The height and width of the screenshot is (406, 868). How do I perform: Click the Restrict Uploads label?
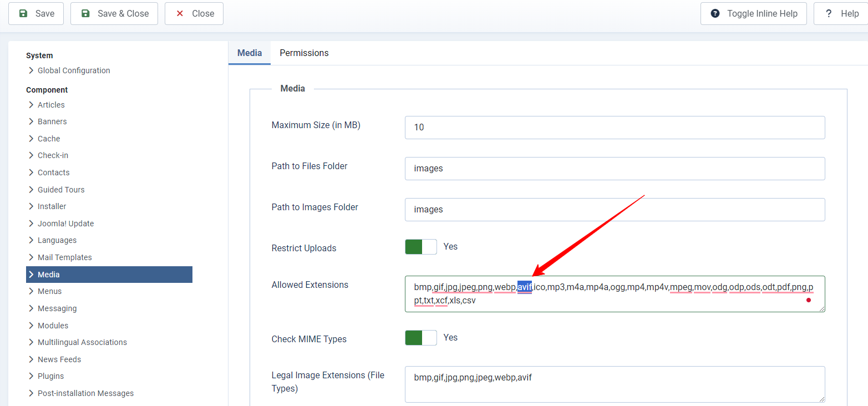(304, 248)
